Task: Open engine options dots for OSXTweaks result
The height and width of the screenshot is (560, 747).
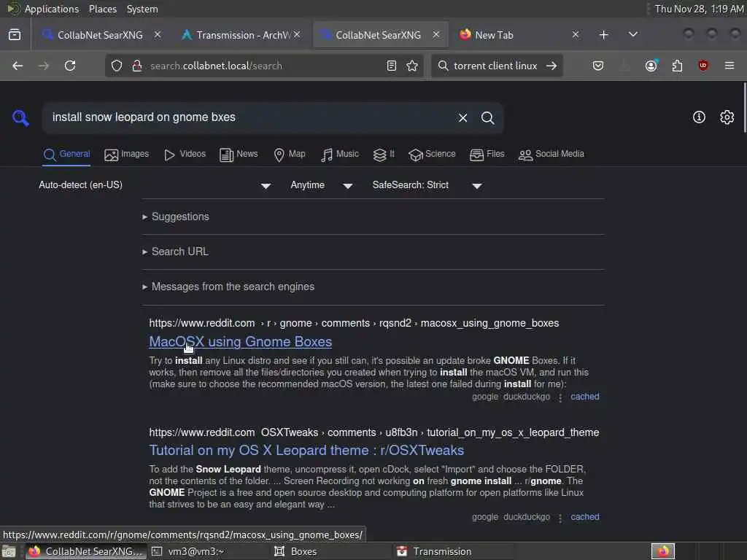Action: [x=560, y=518]
